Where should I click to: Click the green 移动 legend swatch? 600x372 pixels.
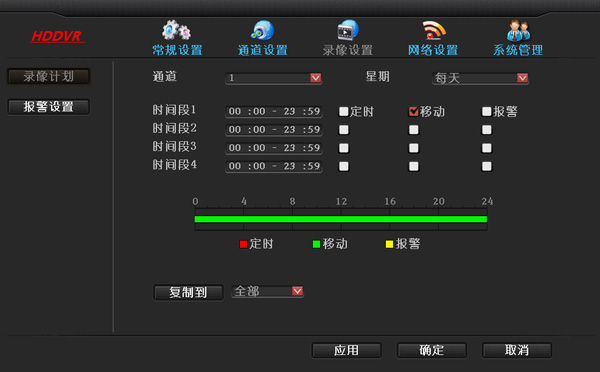[x=316, y=244]
